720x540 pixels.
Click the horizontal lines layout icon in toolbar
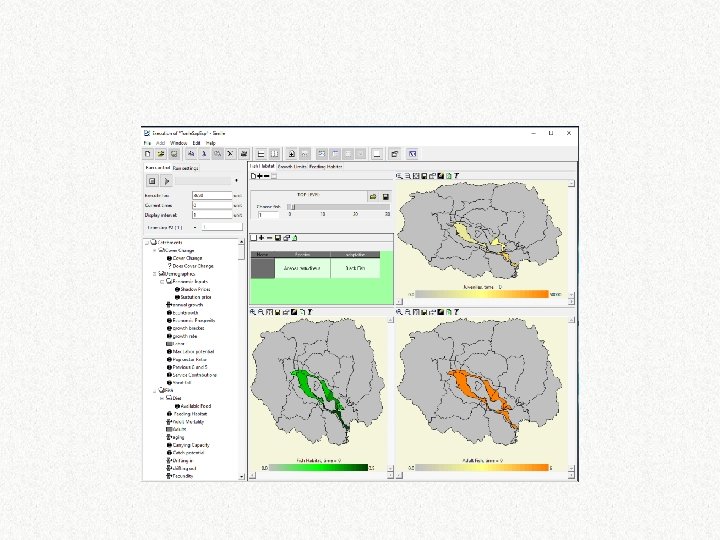point(261,154)
